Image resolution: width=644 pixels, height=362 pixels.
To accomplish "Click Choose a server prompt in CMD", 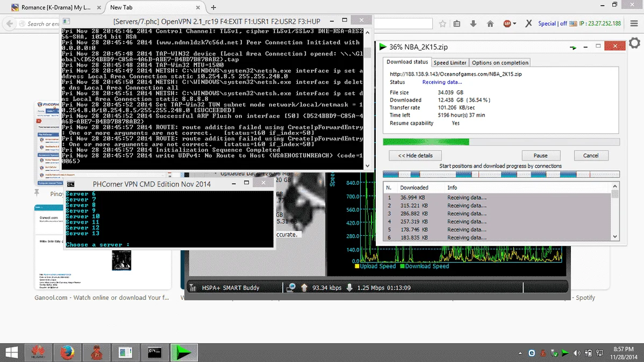I will point(98,244).
